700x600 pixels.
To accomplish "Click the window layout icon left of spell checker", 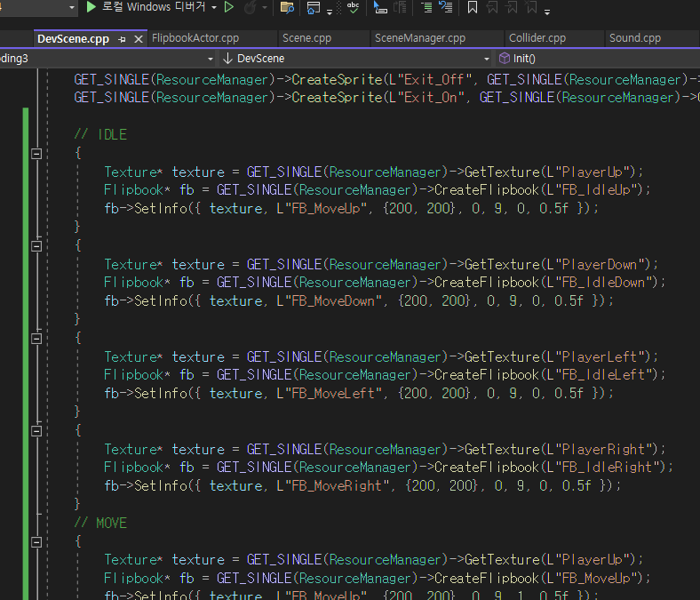I will 314,7.
